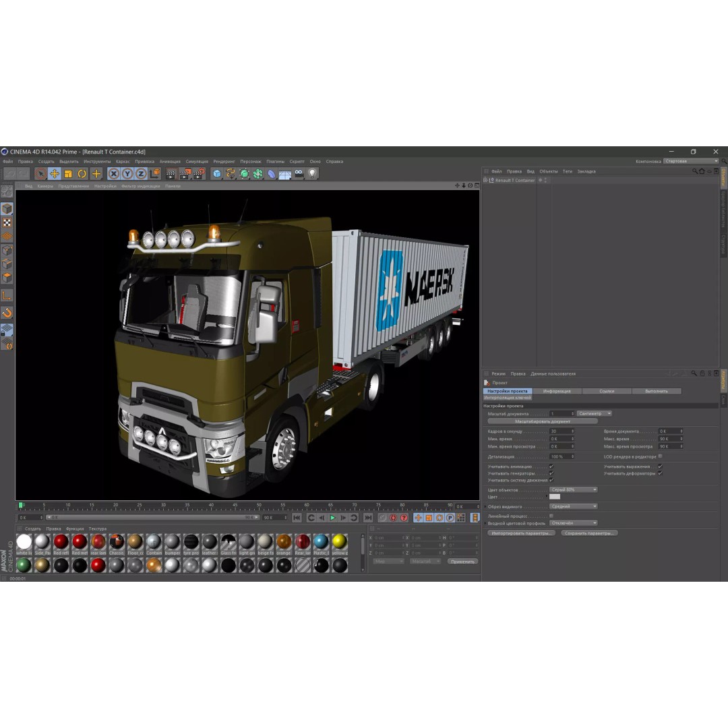The height and width of the screenshot is (728, 728).
Task: Render the active view clapperboard icon
Action: [171, 174]
